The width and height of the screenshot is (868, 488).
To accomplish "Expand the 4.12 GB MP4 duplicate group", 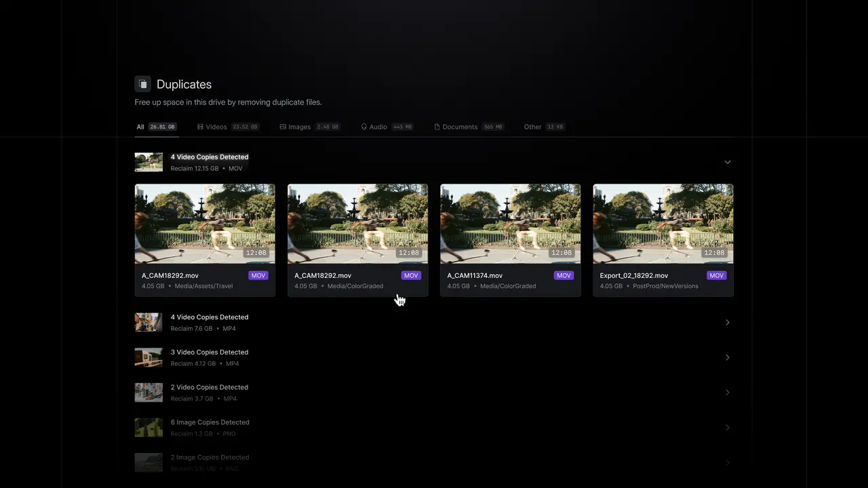I will pos(727,357).
